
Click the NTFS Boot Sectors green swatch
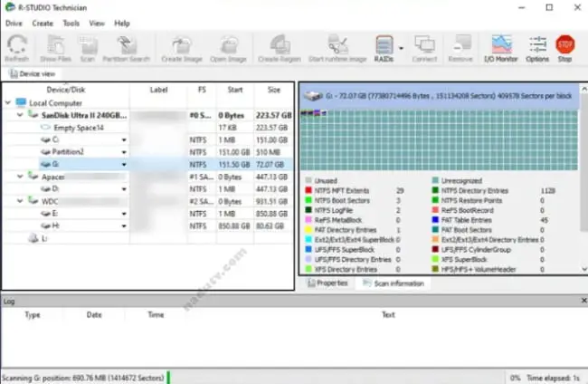[x=308, y=200]
